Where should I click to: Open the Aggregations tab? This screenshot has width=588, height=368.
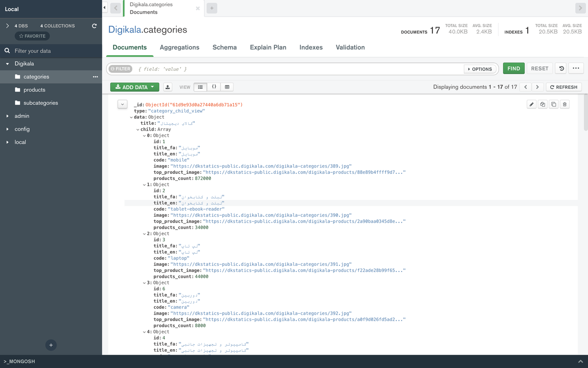pyautogui.click(x=180, y=47)
